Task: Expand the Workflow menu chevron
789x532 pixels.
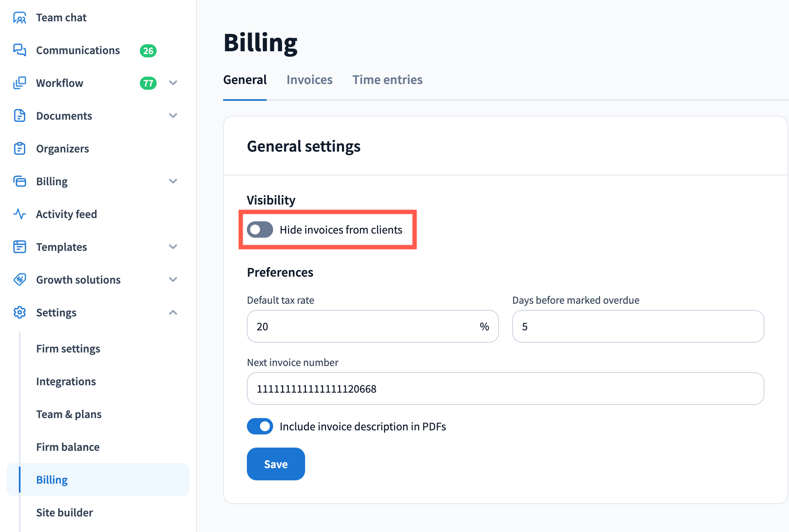Action: click(173, 83)
